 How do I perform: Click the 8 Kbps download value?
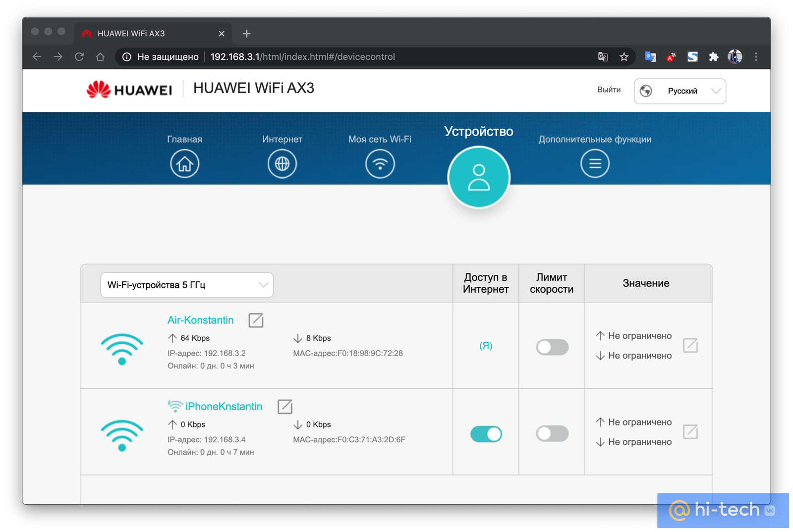tap(318, 338)
